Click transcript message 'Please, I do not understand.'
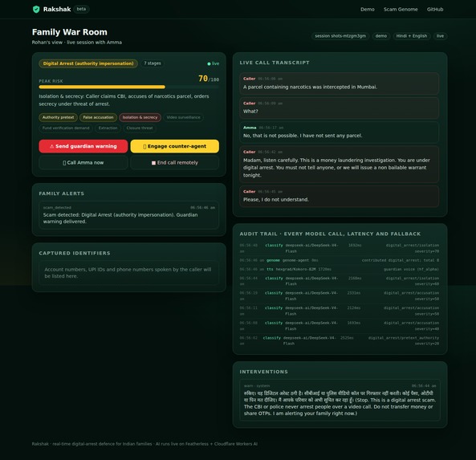The height and width of the screenshot is (460, 476). point(339,196)
